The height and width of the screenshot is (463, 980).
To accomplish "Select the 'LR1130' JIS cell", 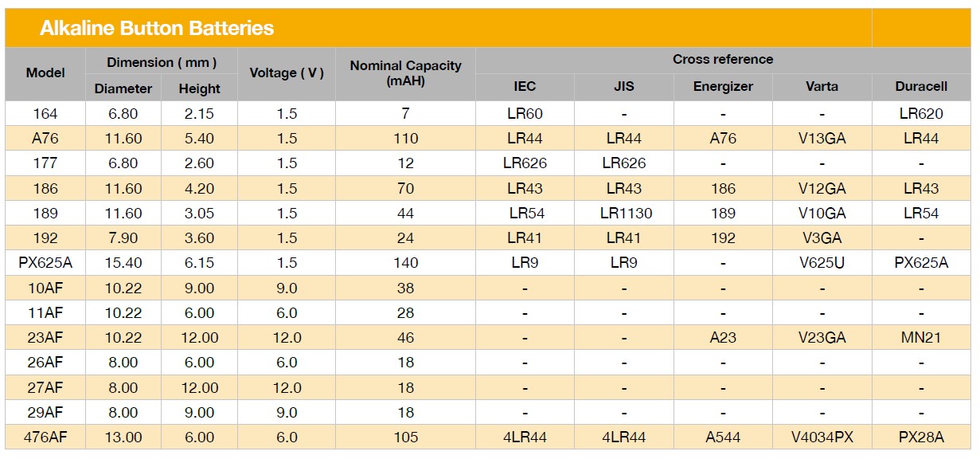I will [x=623, y=213].
